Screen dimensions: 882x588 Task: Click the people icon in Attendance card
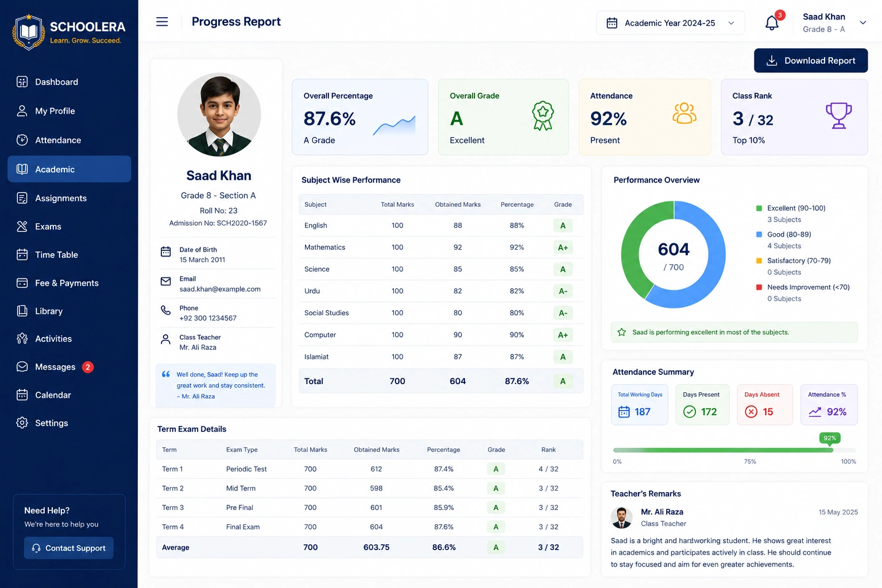click(x=684, y=113)
